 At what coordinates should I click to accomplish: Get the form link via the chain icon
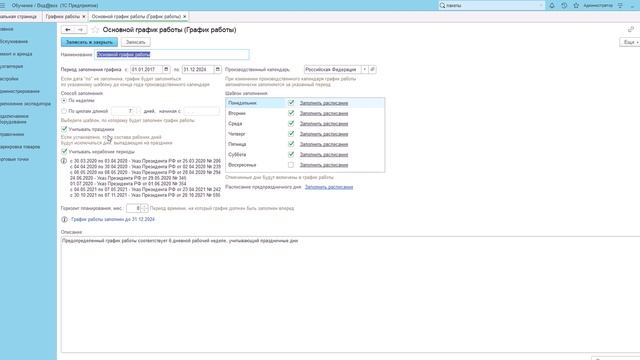(x=631, y=29)
